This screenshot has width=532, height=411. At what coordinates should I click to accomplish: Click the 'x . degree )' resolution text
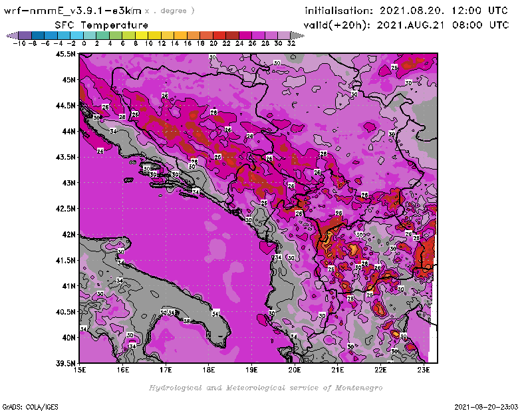[170, 11]
